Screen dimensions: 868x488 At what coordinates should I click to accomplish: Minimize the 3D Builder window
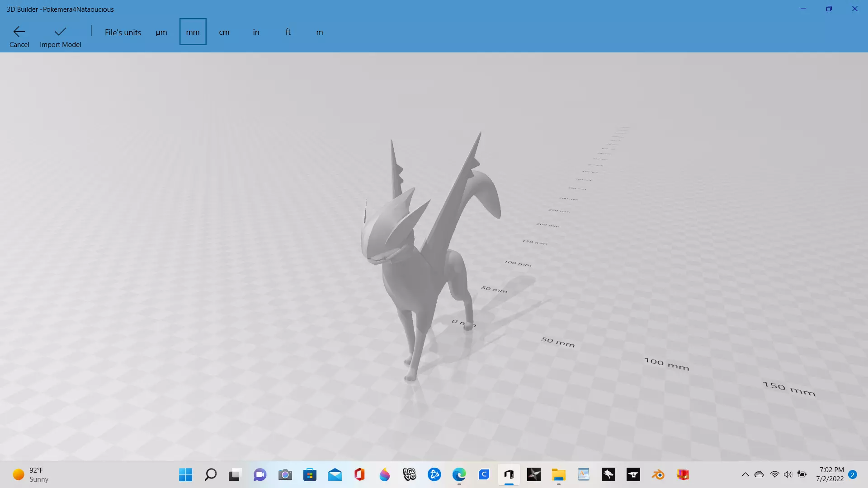(x=803, y=9)
